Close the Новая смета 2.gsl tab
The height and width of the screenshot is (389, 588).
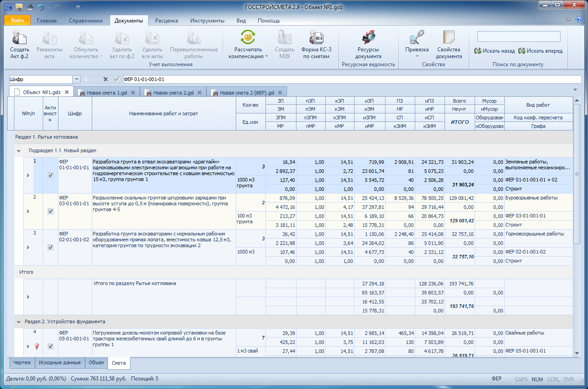[x=199, y=92]
